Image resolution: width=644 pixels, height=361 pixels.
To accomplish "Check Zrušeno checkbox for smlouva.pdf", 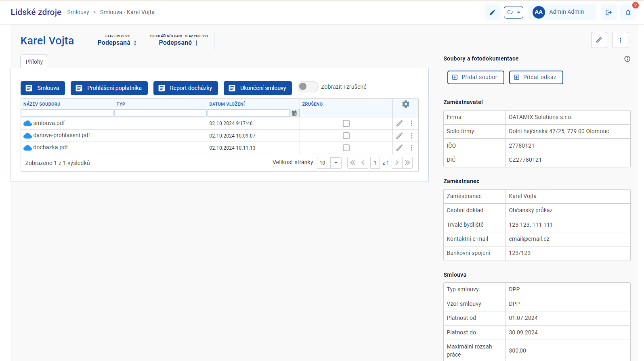I will pos(346,123).
